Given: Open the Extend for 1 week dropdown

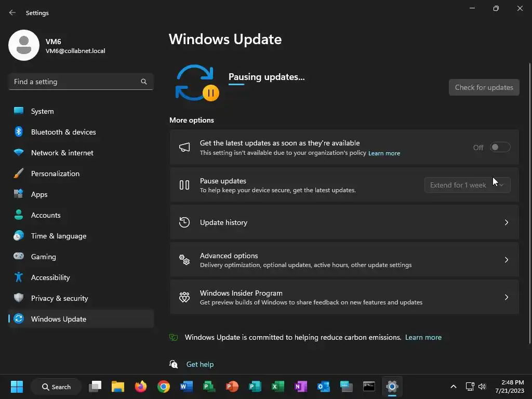Looking at the screenshot, I should [x=467, y=185].
